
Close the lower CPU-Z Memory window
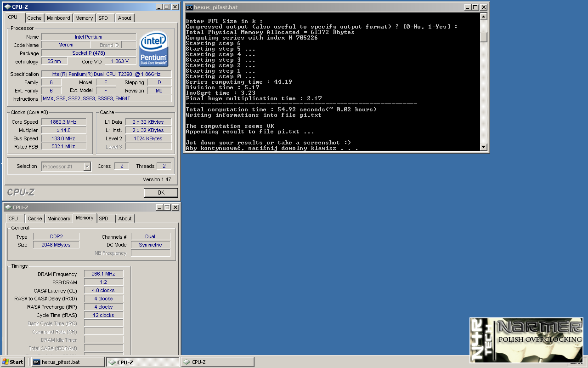point(175,207)
